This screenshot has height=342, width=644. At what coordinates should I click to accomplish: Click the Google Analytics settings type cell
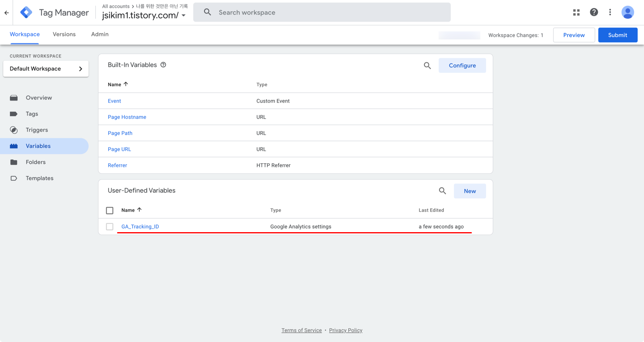pos(301,227)
